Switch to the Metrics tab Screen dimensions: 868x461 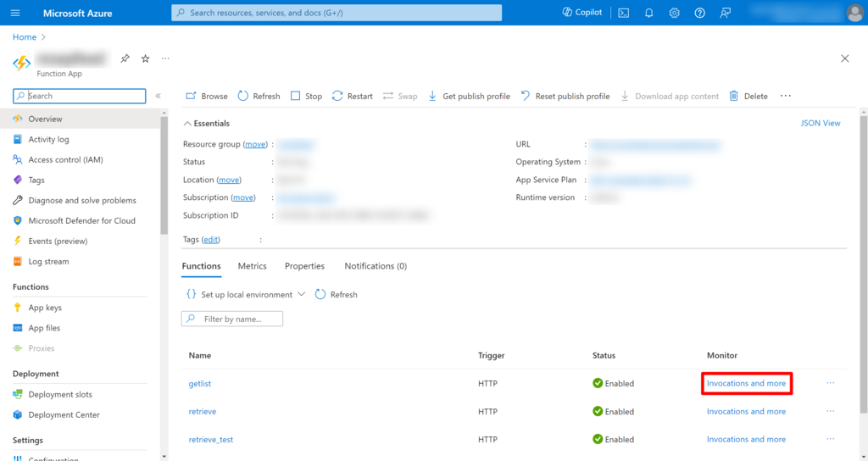pyautogui.click(x=252, y=265)
